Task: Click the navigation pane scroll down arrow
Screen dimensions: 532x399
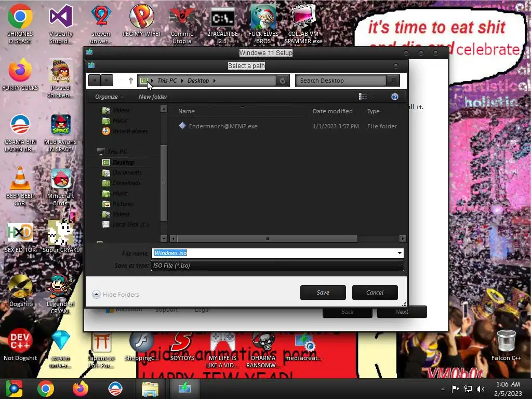Action: (164, 238)
